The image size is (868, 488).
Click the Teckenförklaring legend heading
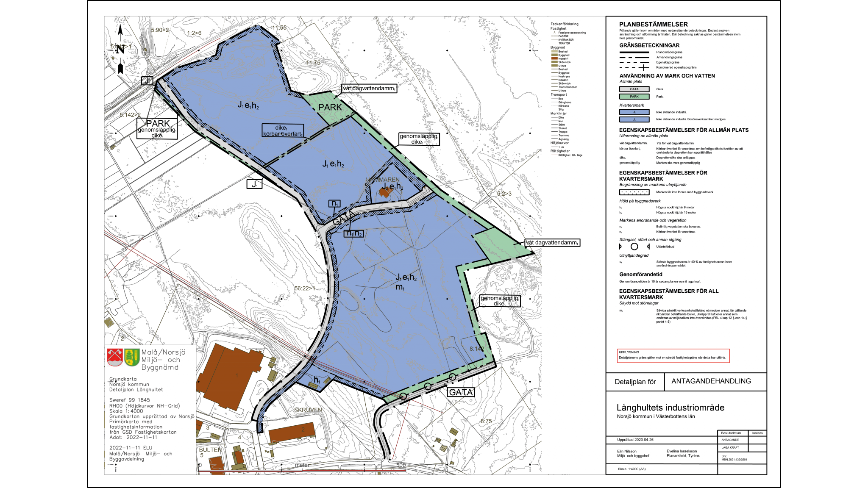[564, 24]
